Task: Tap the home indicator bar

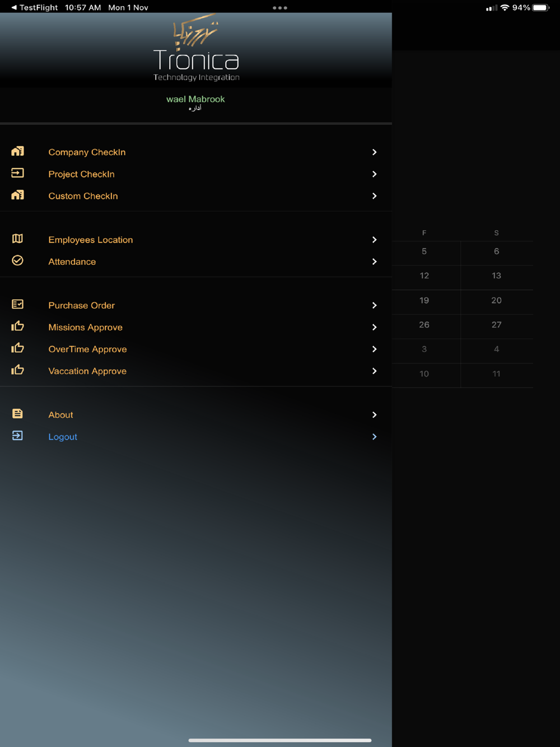Action: coord(280,740)
